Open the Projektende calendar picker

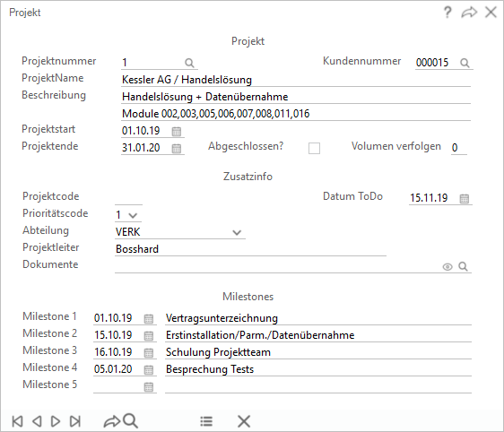[x=177, y=148]
